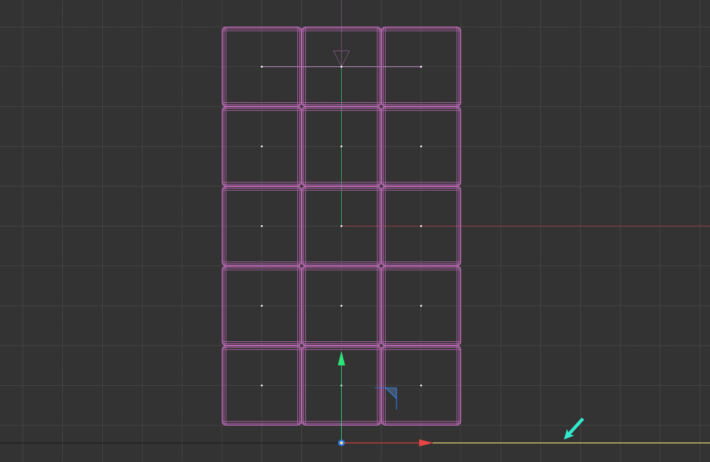Select center dot of top-left square

262,67
